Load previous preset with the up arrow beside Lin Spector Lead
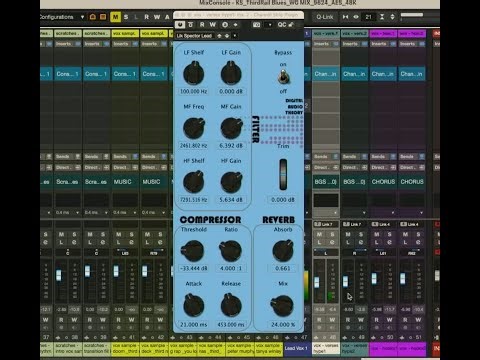 [219, 36]
